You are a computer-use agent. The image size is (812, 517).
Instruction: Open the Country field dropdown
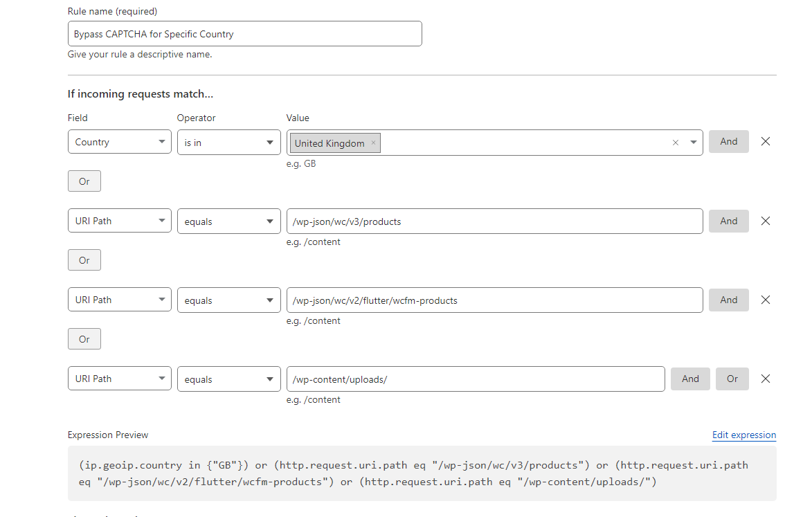[120, 142]
